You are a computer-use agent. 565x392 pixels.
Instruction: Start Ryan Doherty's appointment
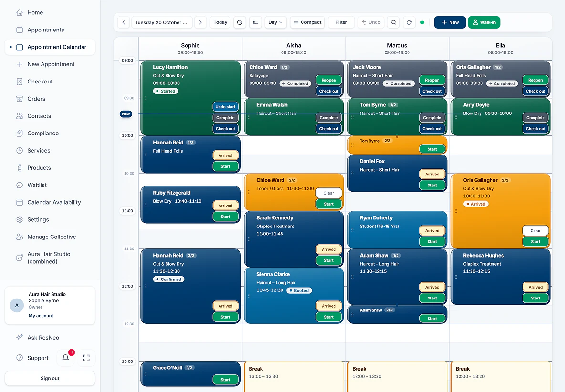click(432, 242)
